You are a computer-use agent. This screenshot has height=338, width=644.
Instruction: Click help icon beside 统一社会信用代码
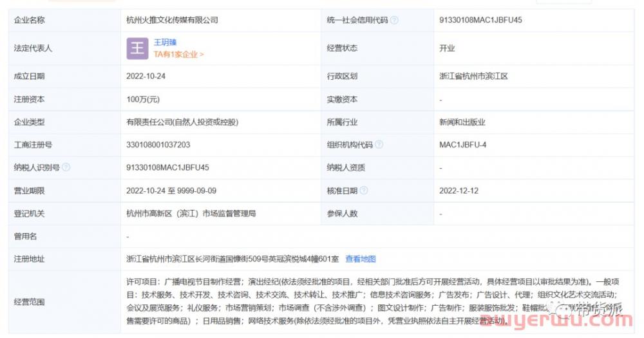[394, 20]
